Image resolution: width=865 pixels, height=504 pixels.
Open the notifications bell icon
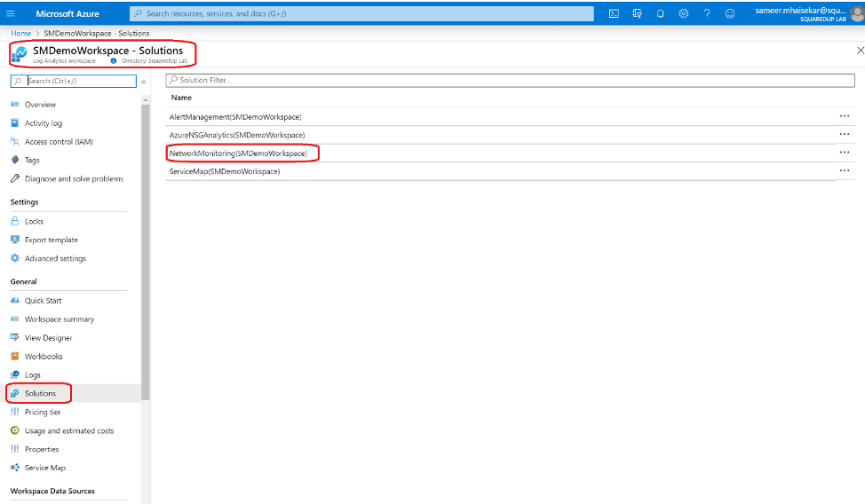point(660,13)
